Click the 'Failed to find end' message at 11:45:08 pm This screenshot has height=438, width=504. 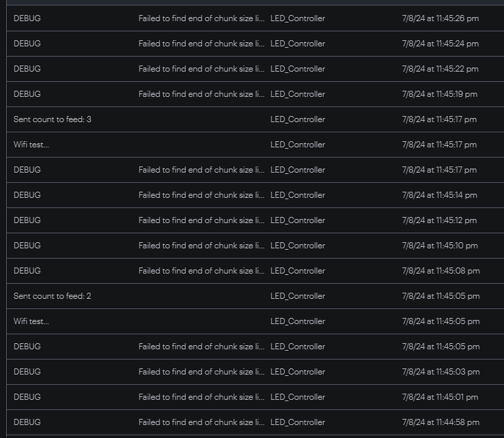point(201,271)
